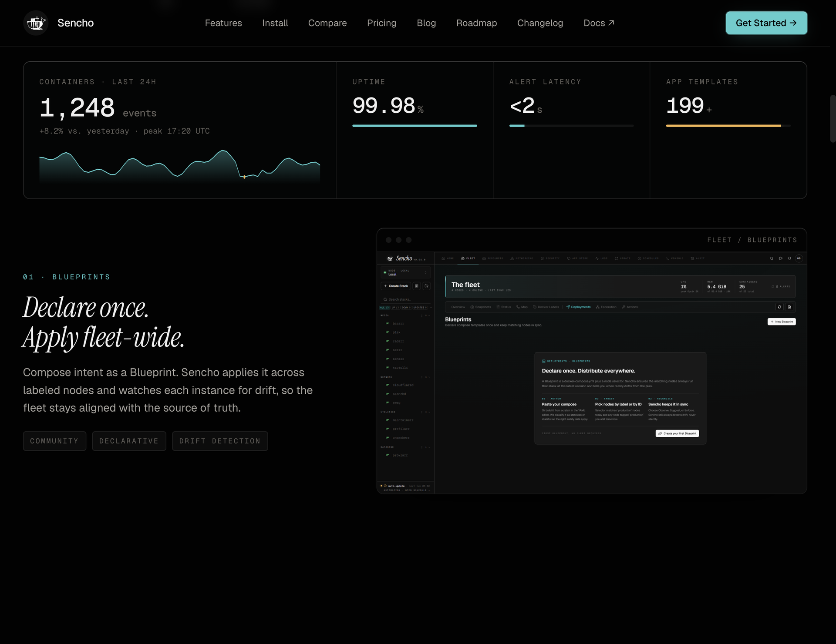Open the Node Local selector dropdown
Viewport: 836px width, 644px height.
(x=405, y=272)
